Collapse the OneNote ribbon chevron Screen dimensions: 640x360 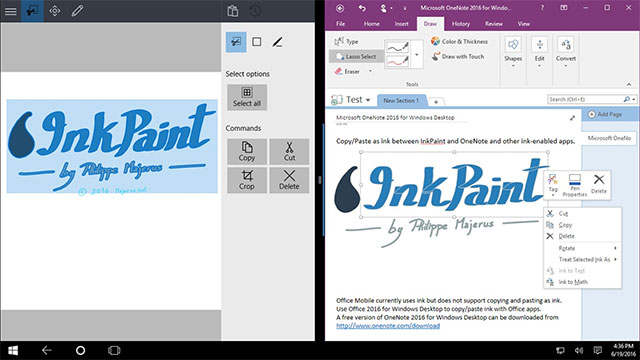coord(629,84)
